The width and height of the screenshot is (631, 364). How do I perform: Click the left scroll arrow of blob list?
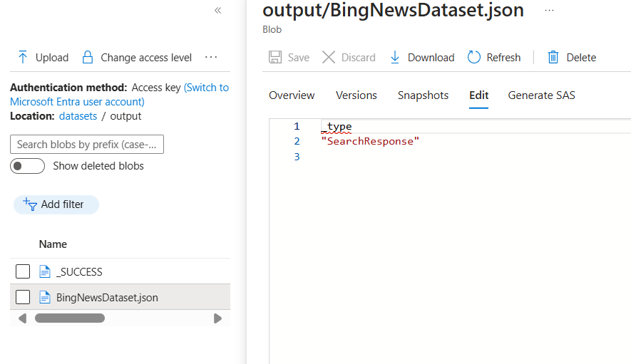click(23, 318)
